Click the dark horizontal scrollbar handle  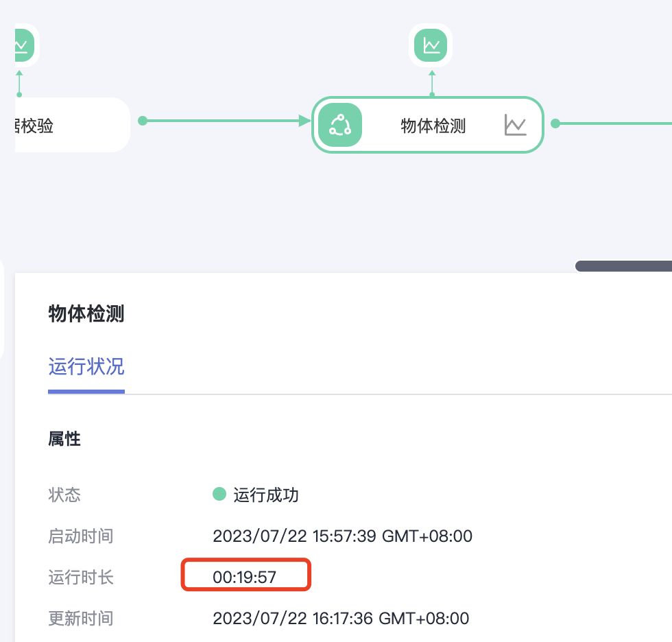pos(623,266)
